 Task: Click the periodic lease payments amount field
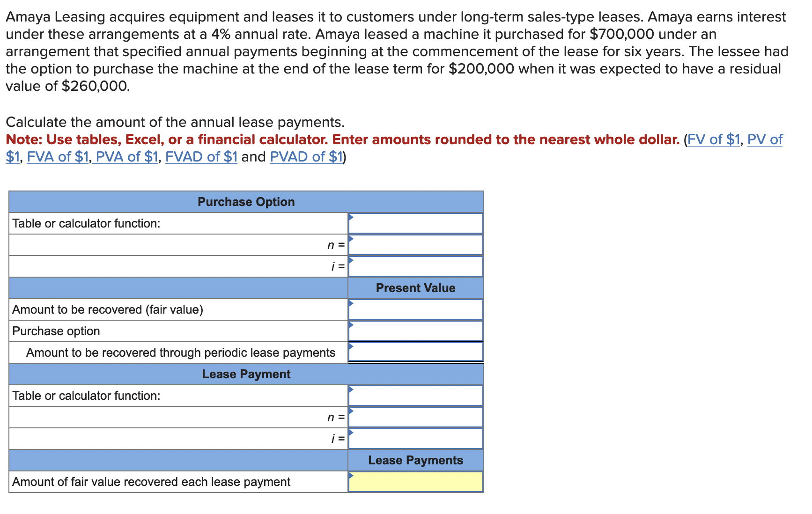416,352
